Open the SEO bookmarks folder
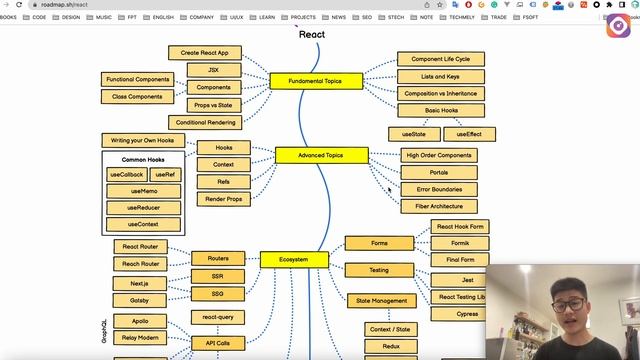Image resolution: width=640 pixels, height=360 pixels. [x=362, y=18]
